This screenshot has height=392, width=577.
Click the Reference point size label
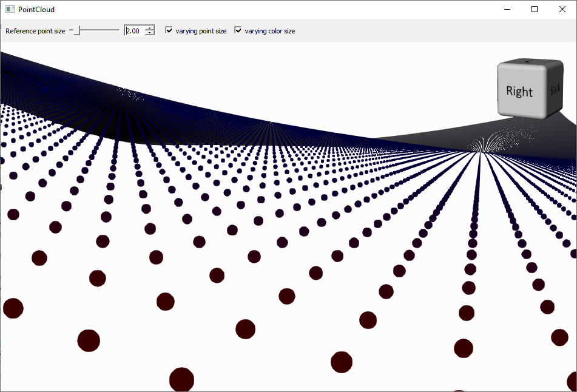(35, 31)
